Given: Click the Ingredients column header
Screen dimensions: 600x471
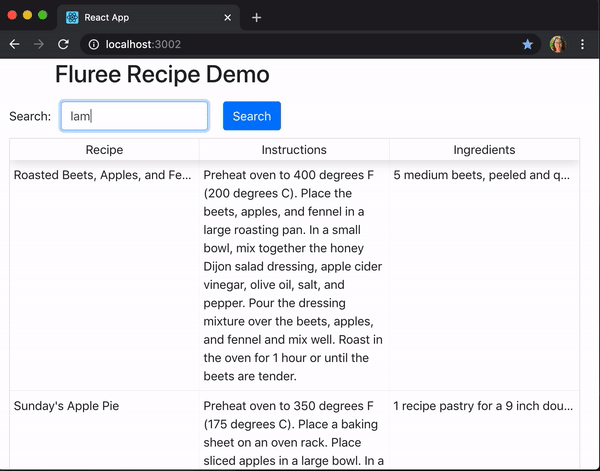Looking at the screenshot, I should tap(484, 150).
